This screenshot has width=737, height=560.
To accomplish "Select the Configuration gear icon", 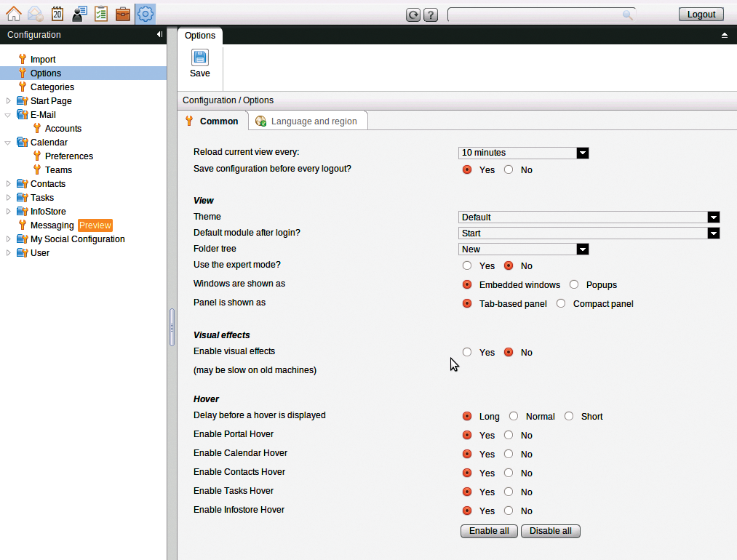I will pyautogui.click(x=145, y=14).
